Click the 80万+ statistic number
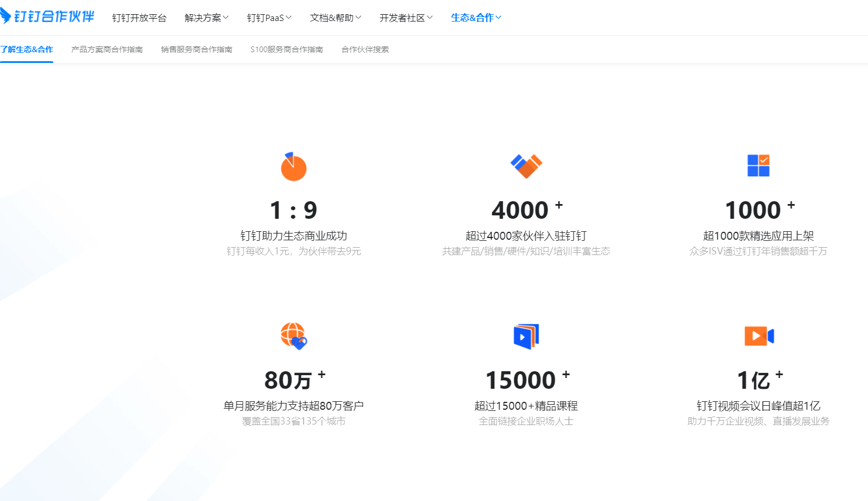The image size is (868, 501). pyautogui.click(x=295, y=380)
